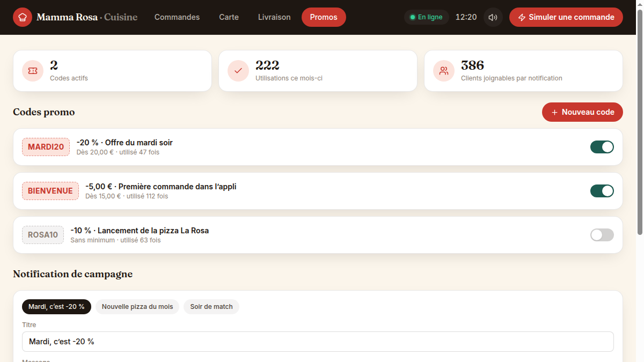Focus the Titre input field
Viewport: 644px width, 362px height.
click(x=318, y=342)
